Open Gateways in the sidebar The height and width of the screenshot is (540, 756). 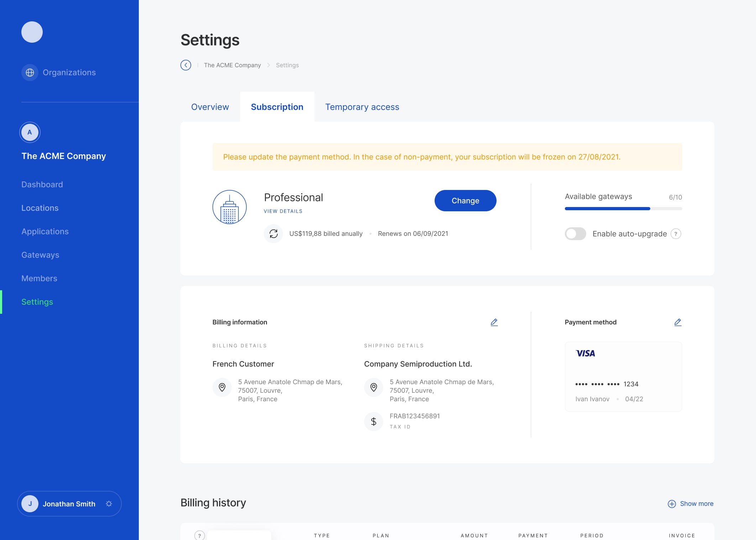click(40, 255)
